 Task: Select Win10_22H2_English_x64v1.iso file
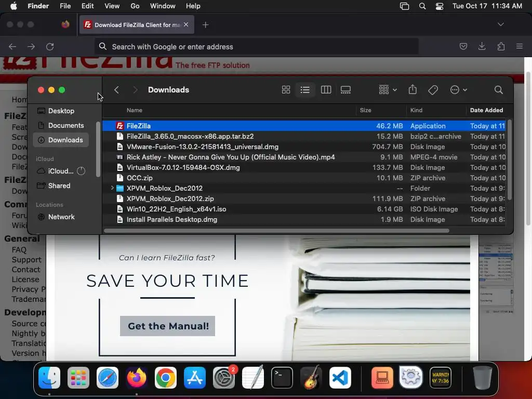(x=303, y=209)
